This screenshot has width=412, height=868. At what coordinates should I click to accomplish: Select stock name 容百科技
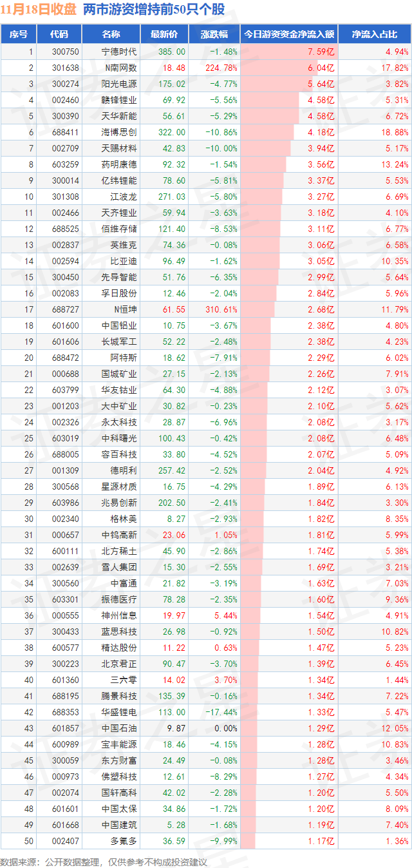tap(120, 454)
